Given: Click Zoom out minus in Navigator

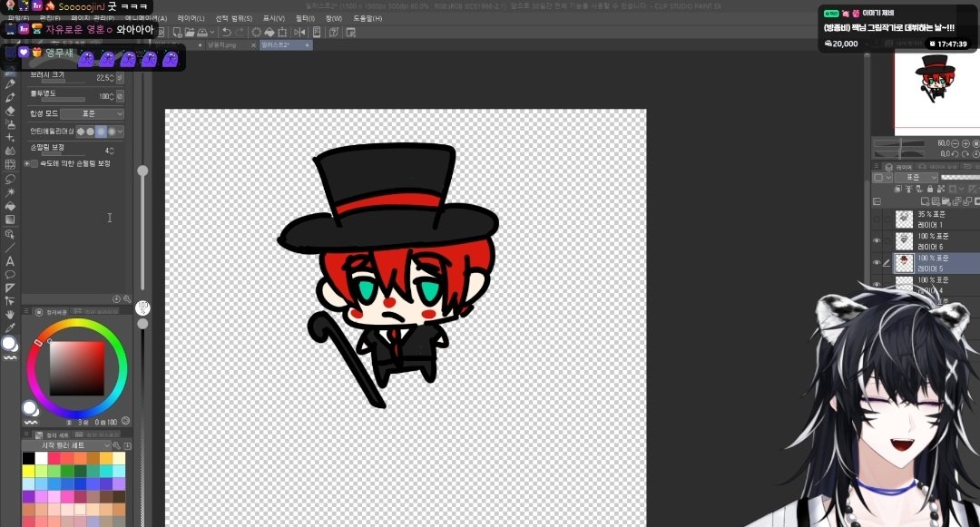Looking at the screenshot, I should [955, 143].
